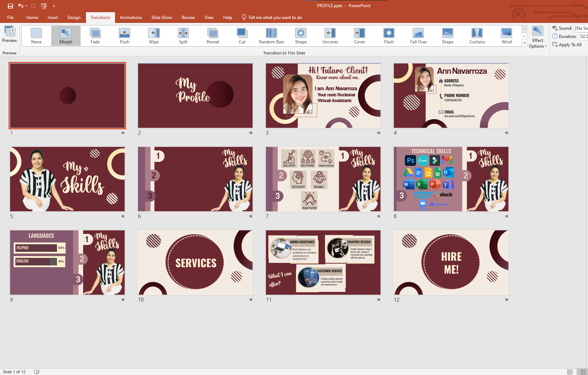Viewport: 588px width, 375px height.
Task: Switch to the Animations tab
Action: tap(131, 18)
